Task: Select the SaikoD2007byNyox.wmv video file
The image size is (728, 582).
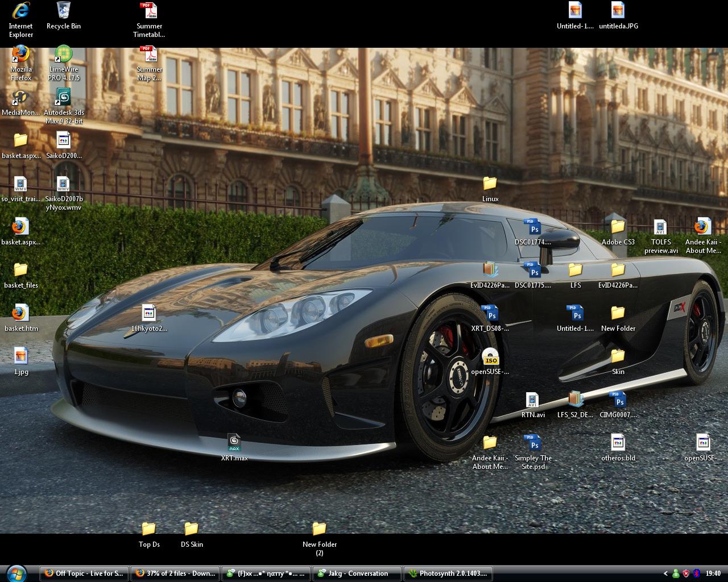Action: pos(64,183)
